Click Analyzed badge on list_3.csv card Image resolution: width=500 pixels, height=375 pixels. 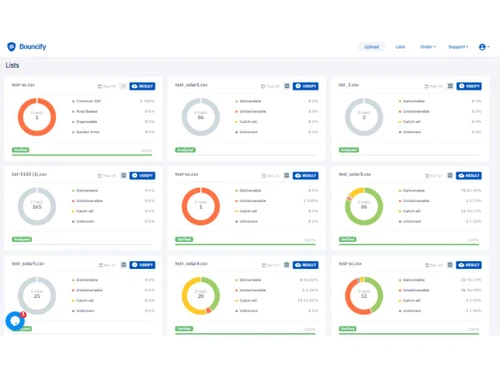pos(349,150)
